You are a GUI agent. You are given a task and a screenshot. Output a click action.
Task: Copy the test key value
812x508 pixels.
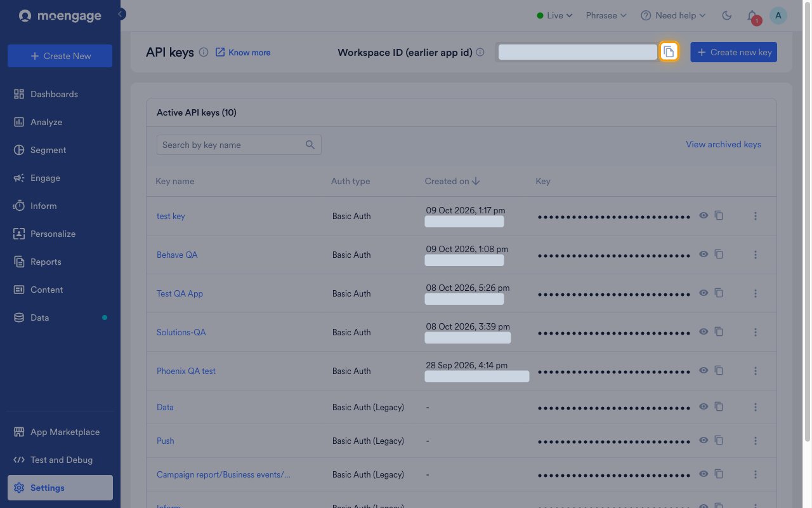(719, 216)
